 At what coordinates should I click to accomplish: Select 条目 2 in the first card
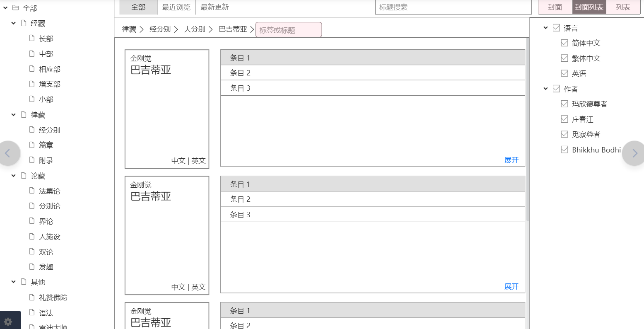tap(373, 73)
